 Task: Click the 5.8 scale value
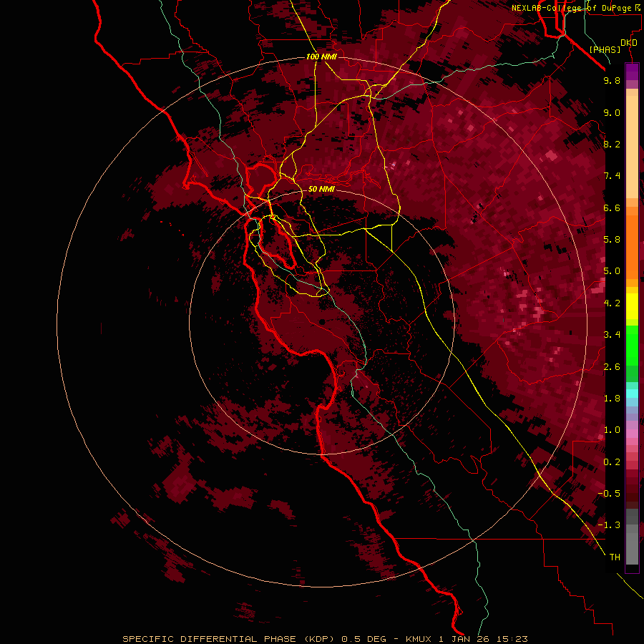click(612, 240)
